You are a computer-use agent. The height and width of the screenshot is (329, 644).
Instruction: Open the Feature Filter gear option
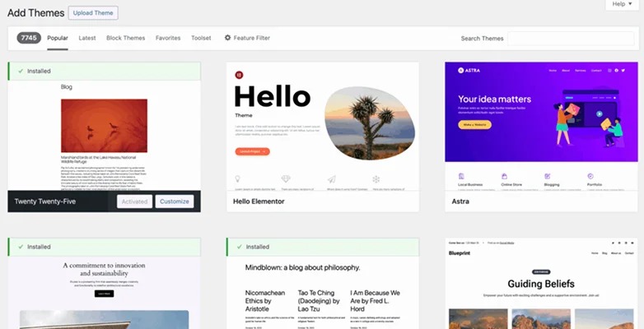(x=247, y=38)
